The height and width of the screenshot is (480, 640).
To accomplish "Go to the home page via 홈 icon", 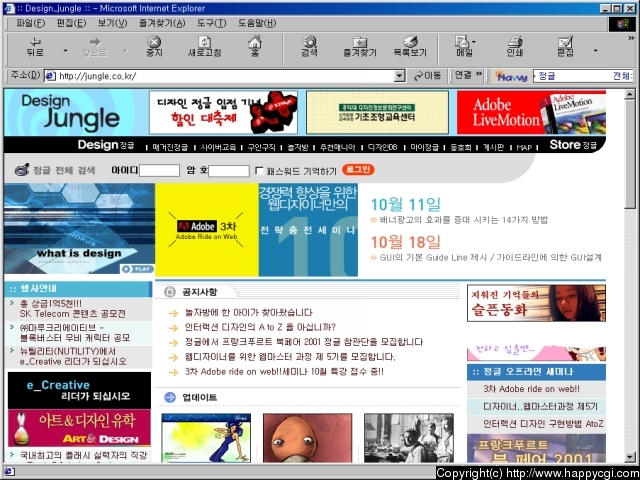I will [x=255, y=47].
